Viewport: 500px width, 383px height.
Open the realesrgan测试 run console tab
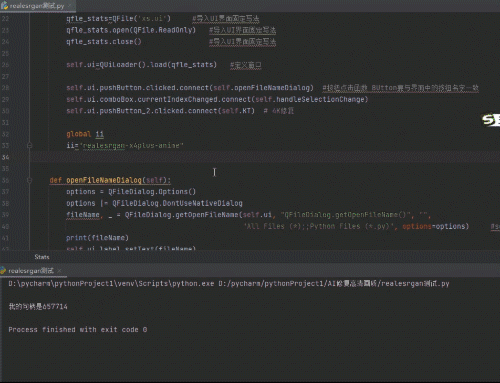click(31, 271)
